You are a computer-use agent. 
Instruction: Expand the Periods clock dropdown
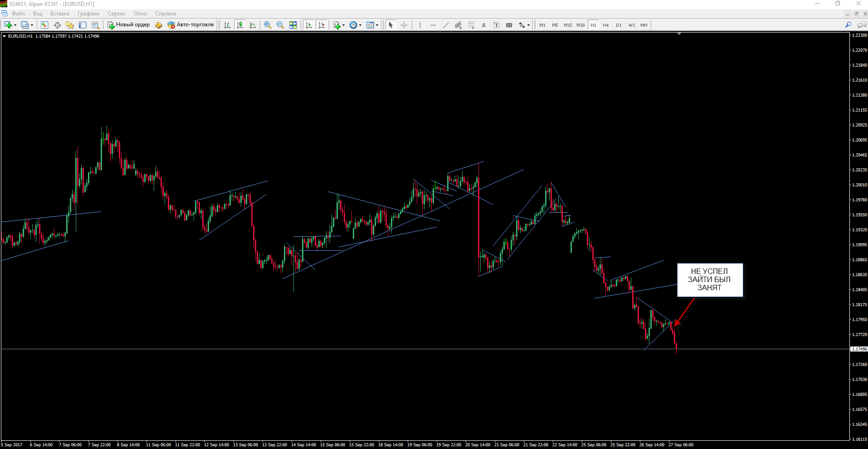coord(360,25)
